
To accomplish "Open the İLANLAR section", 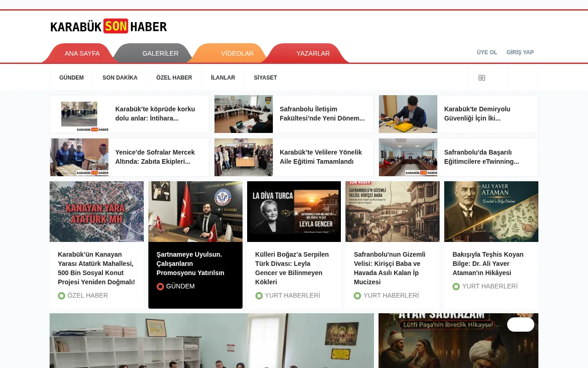I will (x=222, y=77).
